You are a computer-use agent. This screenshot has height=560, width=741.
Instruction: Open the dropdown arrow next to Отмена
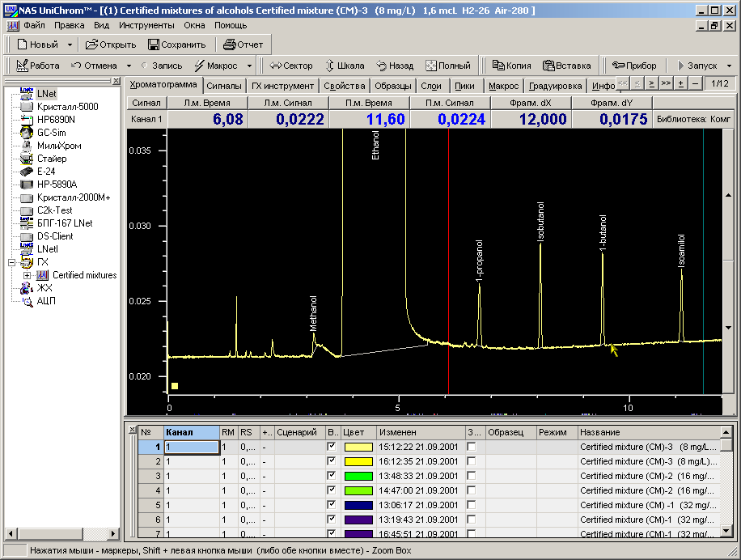click(x=129, y=66)
